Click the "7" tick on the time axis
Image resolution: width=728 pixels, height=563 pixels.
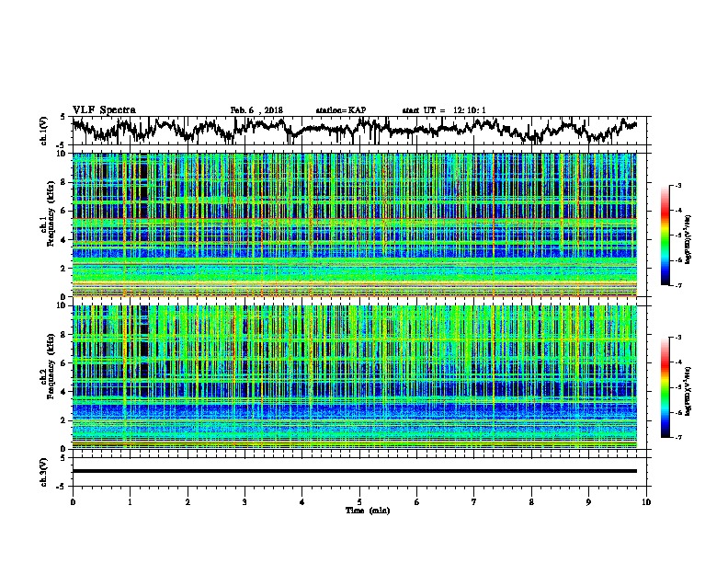(474, 501)
